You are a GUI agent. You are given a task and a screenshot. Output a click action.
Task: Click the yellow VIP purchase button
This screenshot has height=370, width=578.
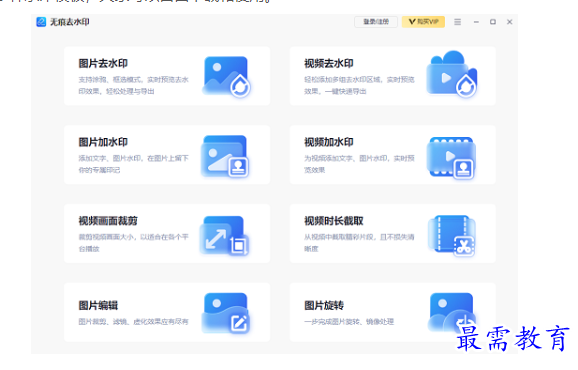[423, 22]
